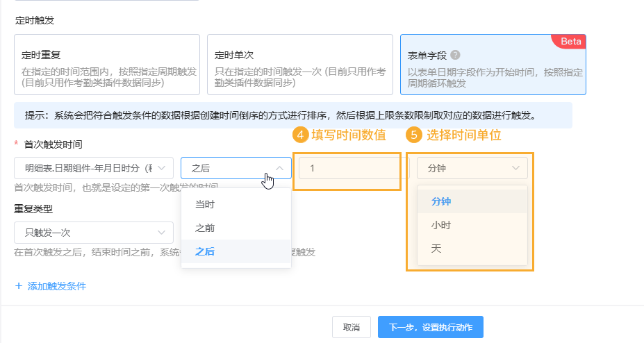The image size is (644, 343).
Task: Open the 分钟 time unit dropdown
Action: point(472,168)
